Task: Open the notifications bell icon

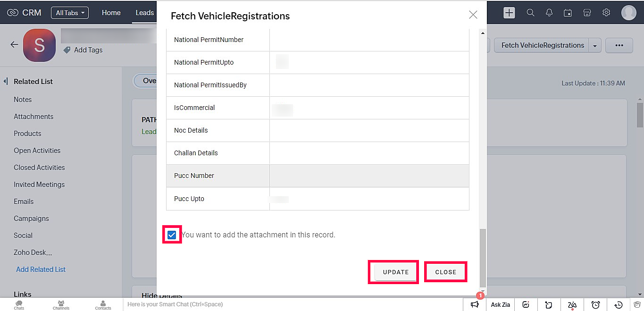Action: pos(549,13)
